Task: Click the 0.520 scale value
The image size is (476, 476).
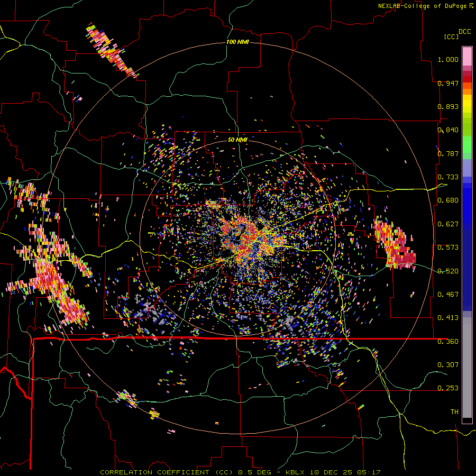Action: [x=448, y=271]
